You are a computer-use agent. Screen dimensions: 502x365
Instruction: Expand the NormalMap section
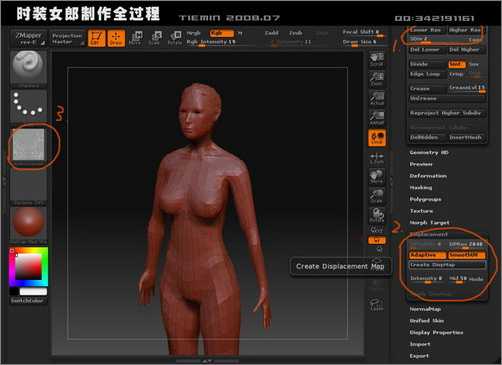pyautogui.click(x=425, y=309)
